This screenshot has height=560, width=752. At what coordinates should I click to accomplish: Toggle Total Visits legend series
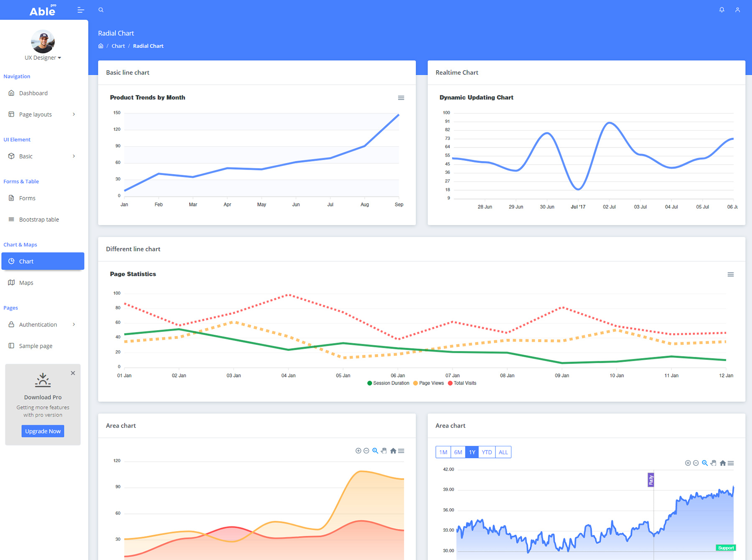[462, 383]
